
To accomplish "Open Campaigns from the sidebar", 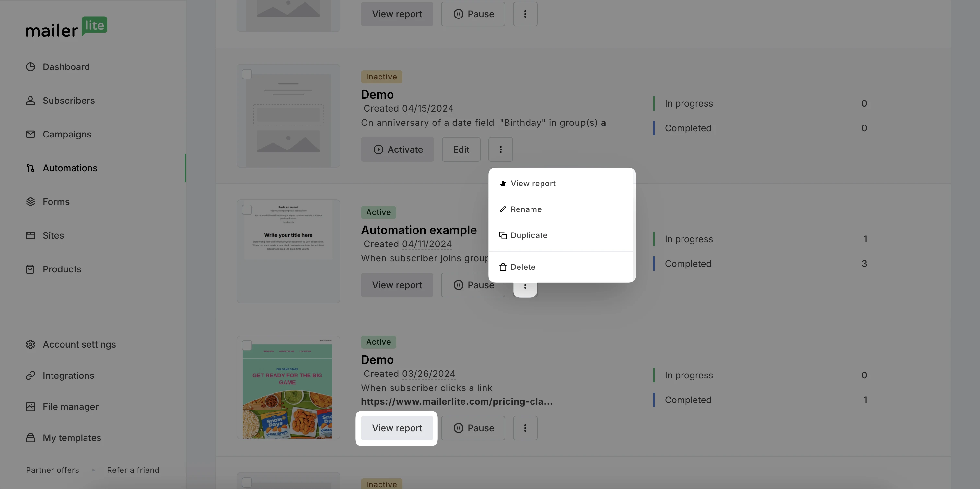I will pyautogui.click(x=59, y=134).
